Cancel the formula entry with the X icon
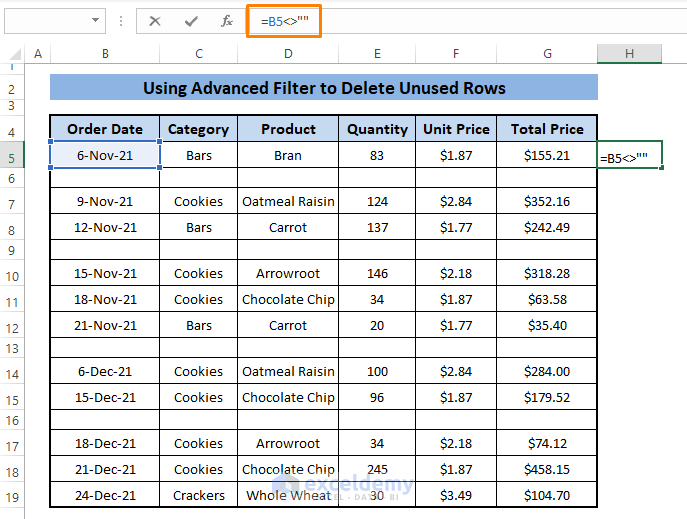The height and width of the screenshot is (519, 687). point(155,21)
